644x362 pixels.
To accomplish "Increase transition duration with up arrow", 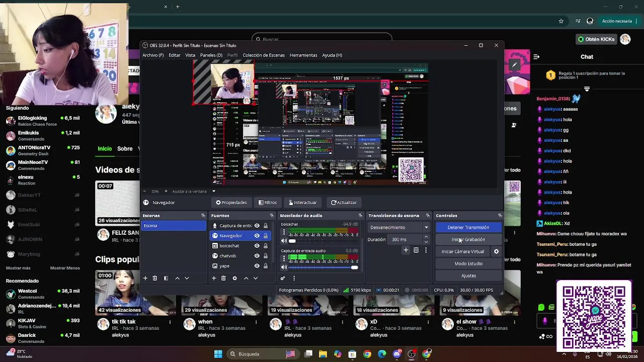I will [426, 237].
